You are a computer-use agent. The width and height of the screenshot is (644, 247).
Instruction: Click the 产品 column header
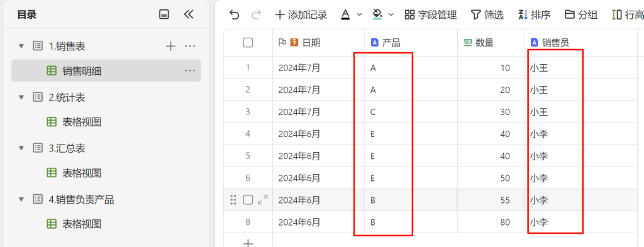[x=411, y=43]
